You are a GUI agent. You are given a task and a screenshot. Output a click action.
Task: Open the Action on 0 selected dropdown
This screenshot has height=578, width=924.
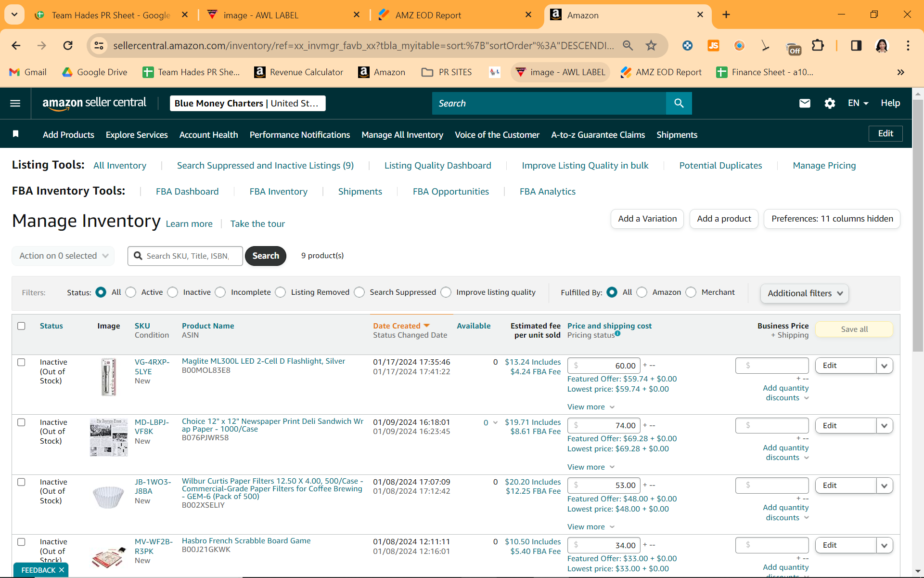coord(63,256)
